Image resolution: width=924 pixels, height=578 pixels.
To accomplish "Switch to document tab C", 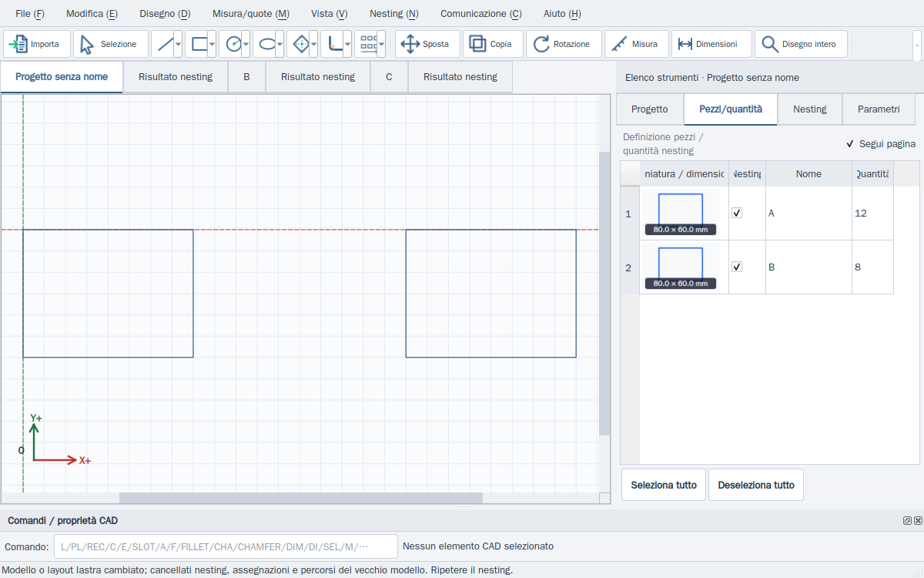I will [389, 77].
